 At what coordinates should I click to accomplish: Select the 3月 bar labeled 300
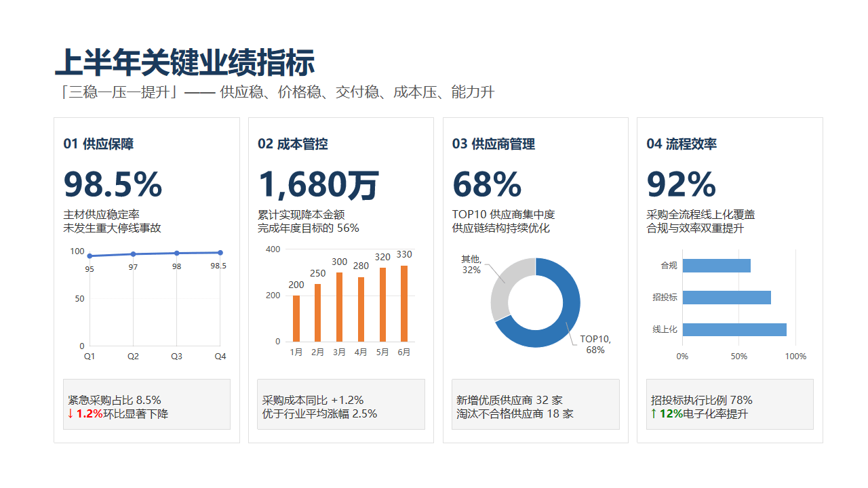click(x=340, y=307)
